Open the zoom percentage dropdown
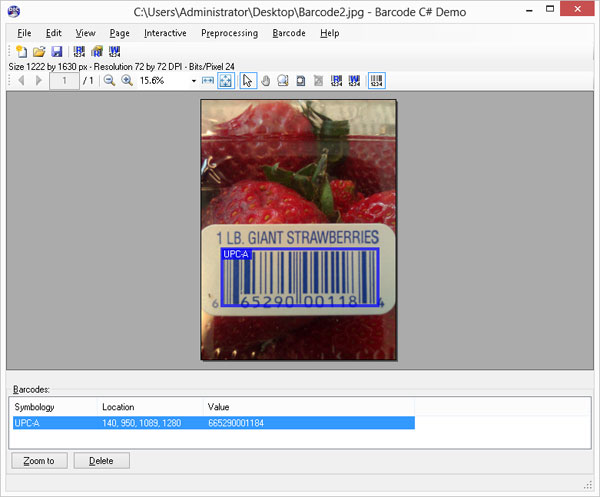 (x=194, y=81)
